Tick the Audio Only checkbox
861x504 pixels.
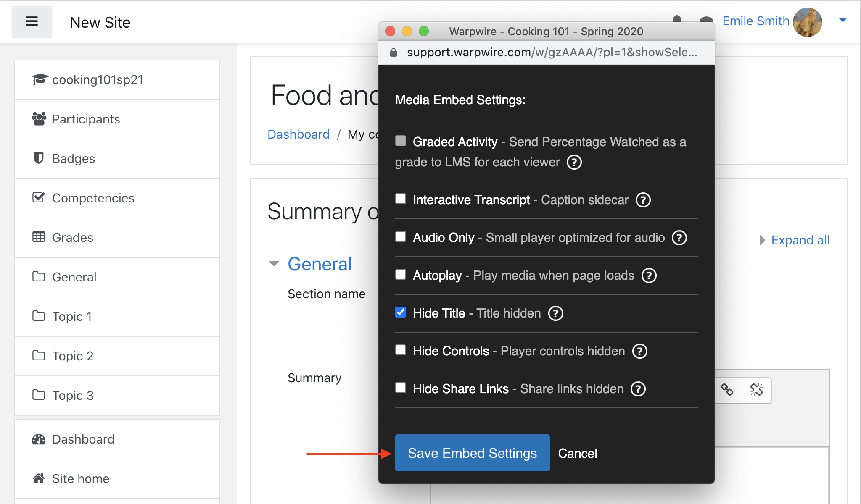[x=401, y=237]
